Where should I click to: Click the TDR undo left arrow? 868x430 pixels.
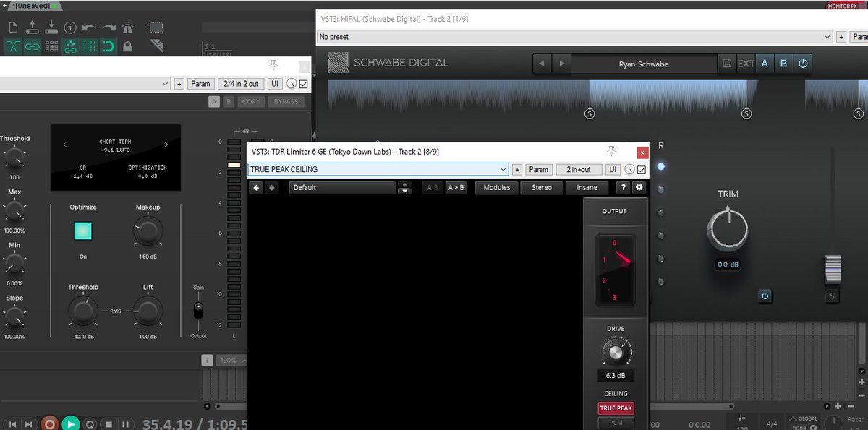(257, 187)
